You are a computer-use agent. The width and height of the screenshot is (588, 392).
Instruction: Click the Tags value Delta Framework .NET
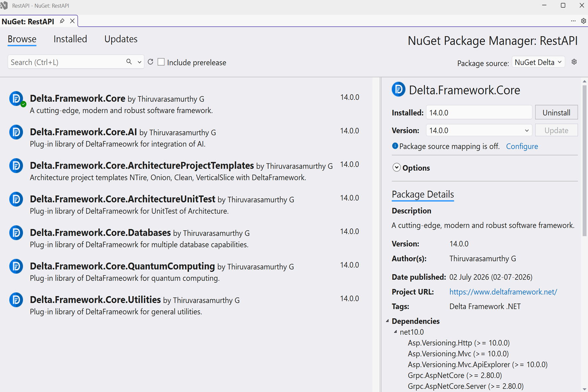(x=485, y=306)
